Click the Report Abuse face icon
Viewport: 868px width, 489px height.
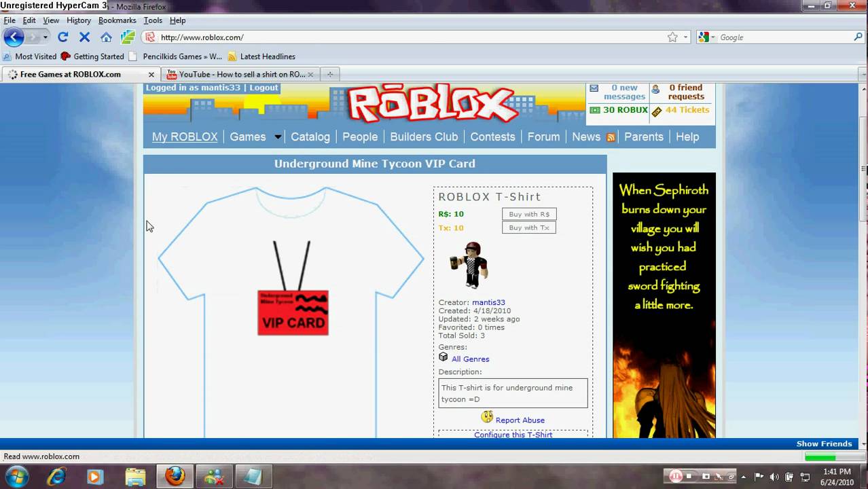pyautogui.click(x=487, y=417)
